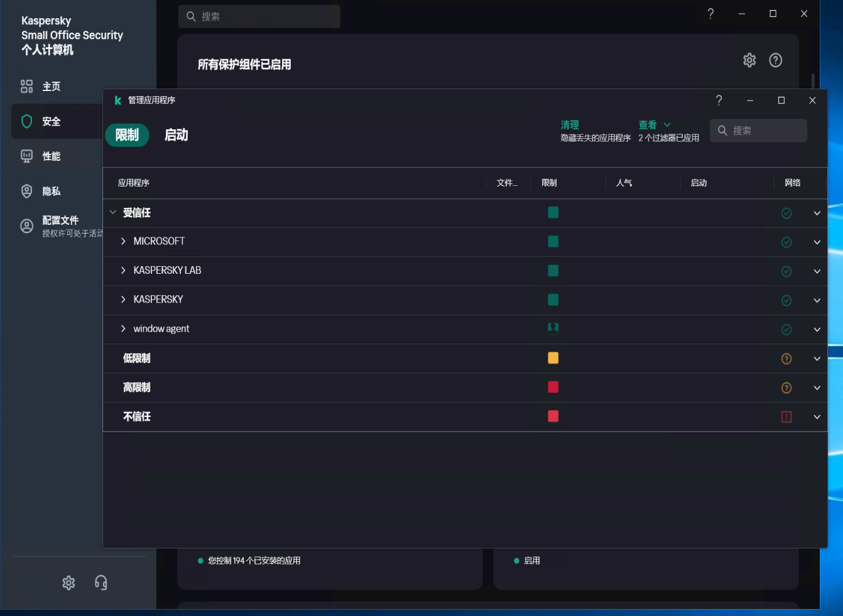Click the help question mark in 管理应用程序 dialog
843x616 pixels.
(x=719, y=100)
